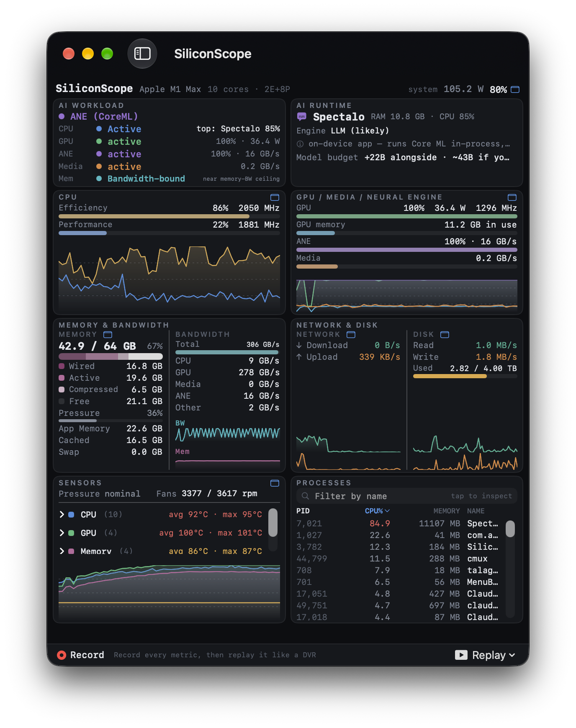The width and height of the screenshot is (576, 728).
Task: Click the 'Bandwidth-bound' memory status
Action: point(146,179)
